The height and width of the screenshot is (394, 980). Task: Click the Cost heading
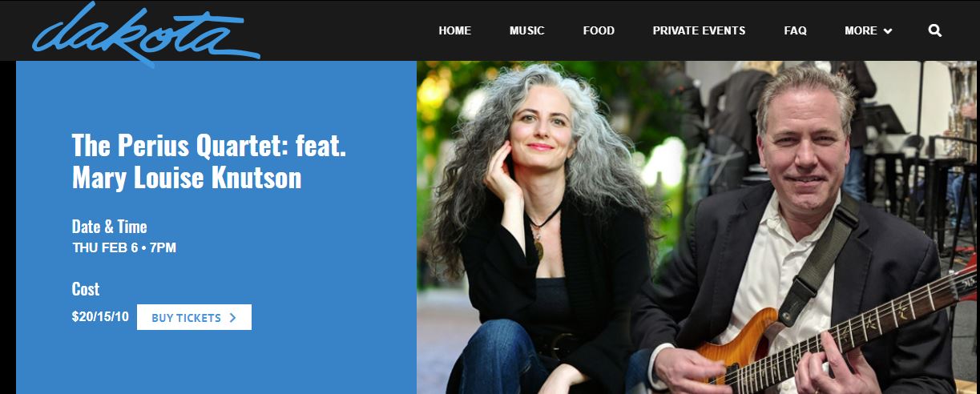(x=86, y=288)
